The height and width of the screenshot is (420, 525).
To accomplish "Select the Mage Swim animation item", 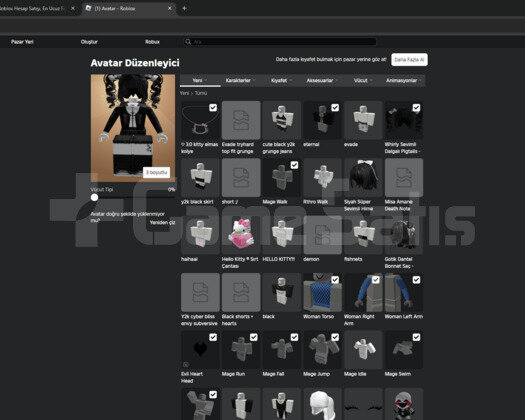I will tap(404, 350).
